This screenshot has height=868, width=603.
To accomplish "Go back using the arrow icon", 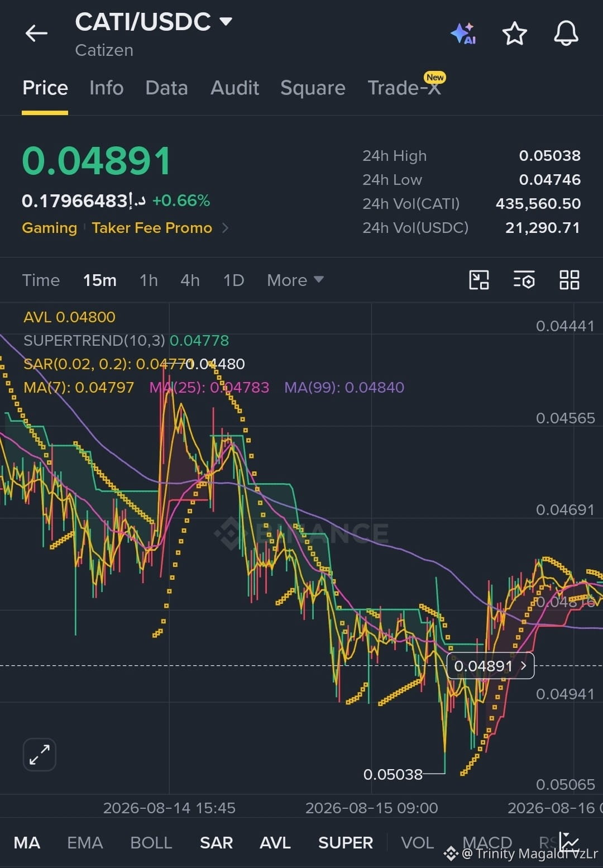I will click(x=36, y=34).
